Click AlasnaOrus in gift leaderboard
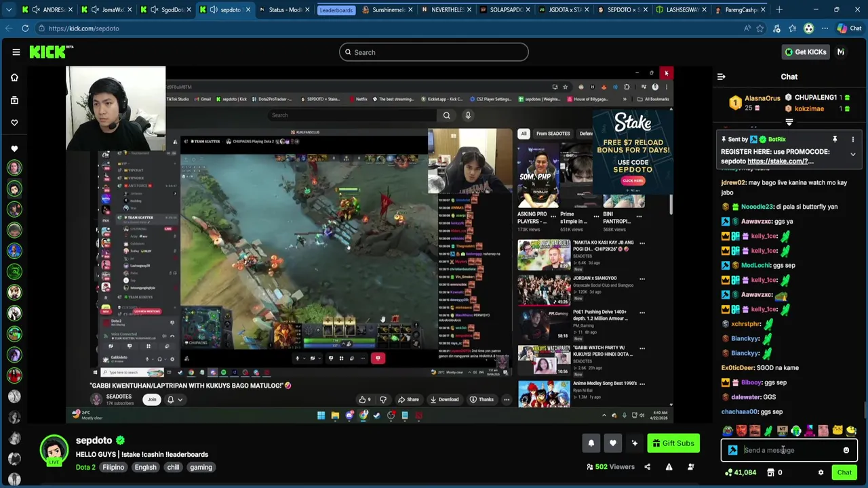Screen dimensions: 868x488 click(762, 98)
